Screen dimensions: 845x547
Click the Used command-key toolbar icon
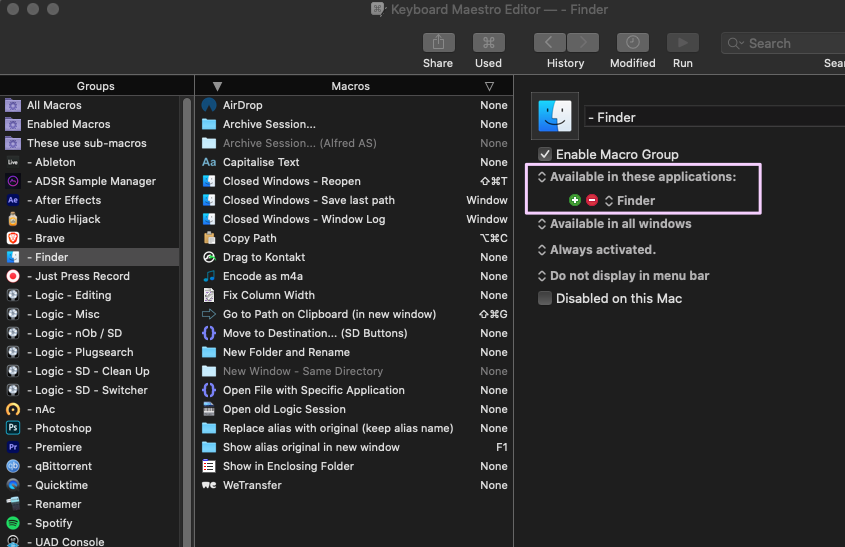click(488, 43)
